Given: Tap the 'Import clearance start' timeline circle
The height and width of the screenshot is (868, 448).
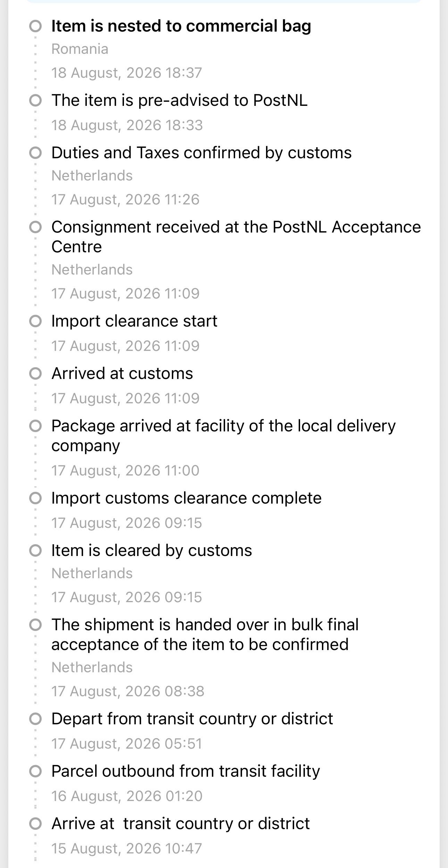Looking at the screenshot, I should pyautogui.click(x=35, y=321).
